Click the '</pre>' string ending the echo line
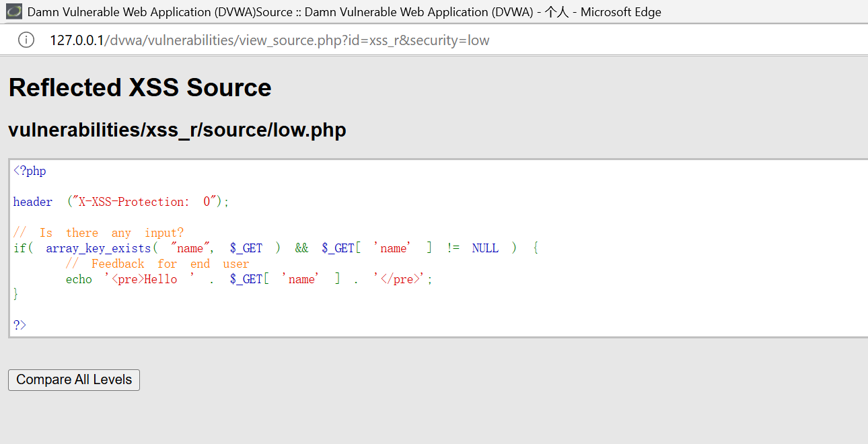Viewport: 868px width, 444px height. (x=400, y=279)
